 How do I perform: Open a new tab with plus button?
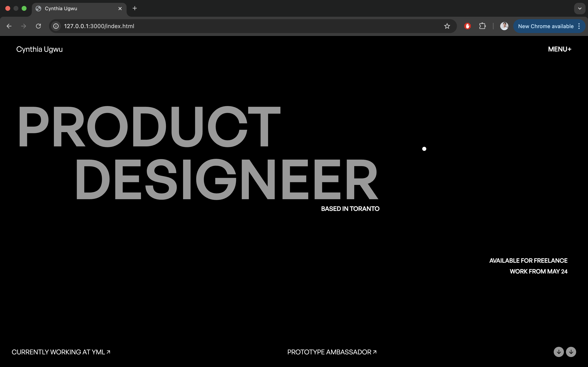coord(135,9)
